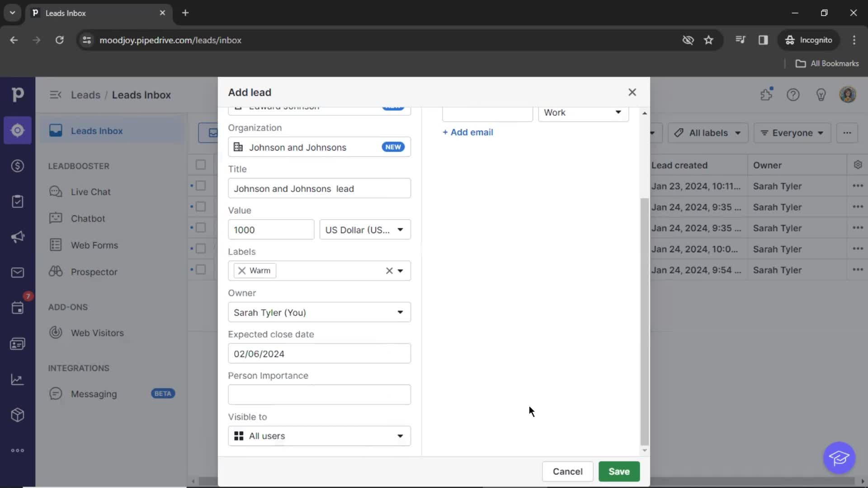Image resolution: width=868 pixels, height=488 pixels.
Task: Toggle the Warm label remove button
Action: (x=242, y=271)
